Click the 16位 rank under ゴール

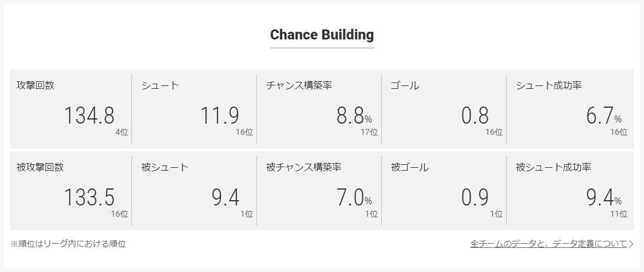(494, 132)
